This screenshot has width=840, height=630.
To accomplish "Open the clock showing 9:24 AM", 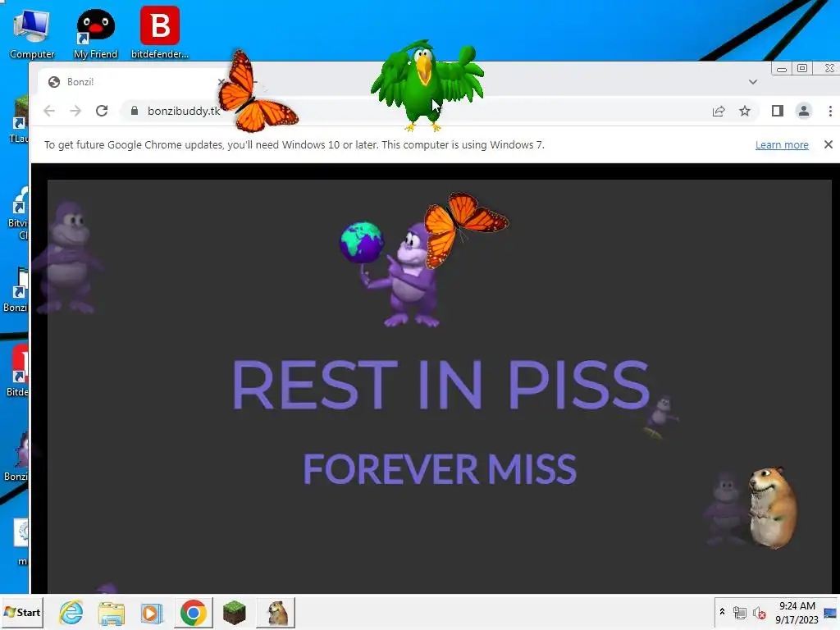I will pyautogui.click(x=797, y=612).
